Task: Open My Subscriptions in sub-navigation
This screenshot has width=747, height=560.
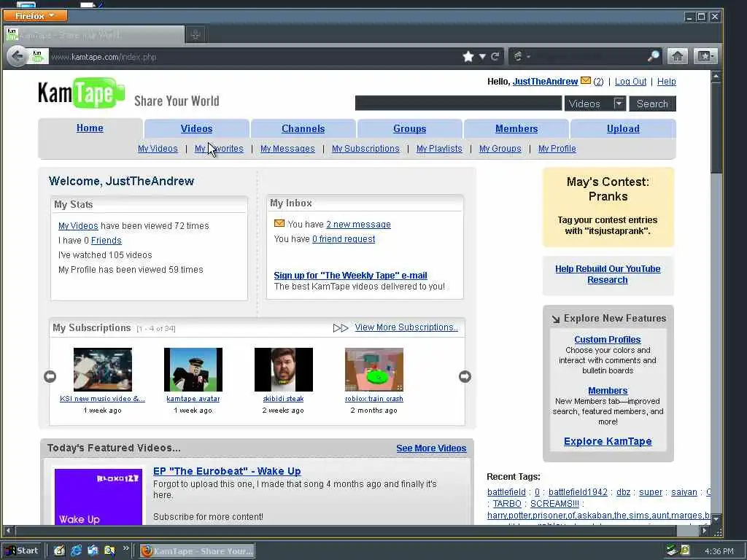Action: pos(365,149)
